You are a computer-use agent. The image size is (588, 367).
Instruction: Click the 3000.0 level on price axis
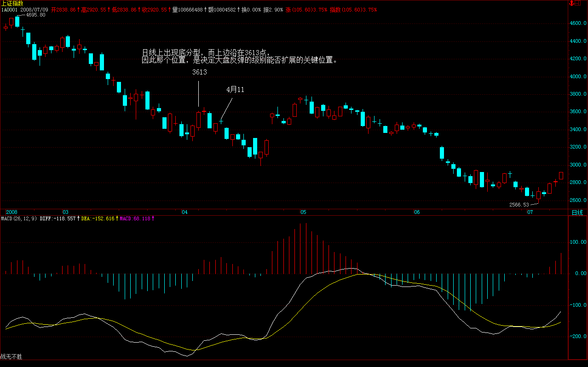point(578,165)
